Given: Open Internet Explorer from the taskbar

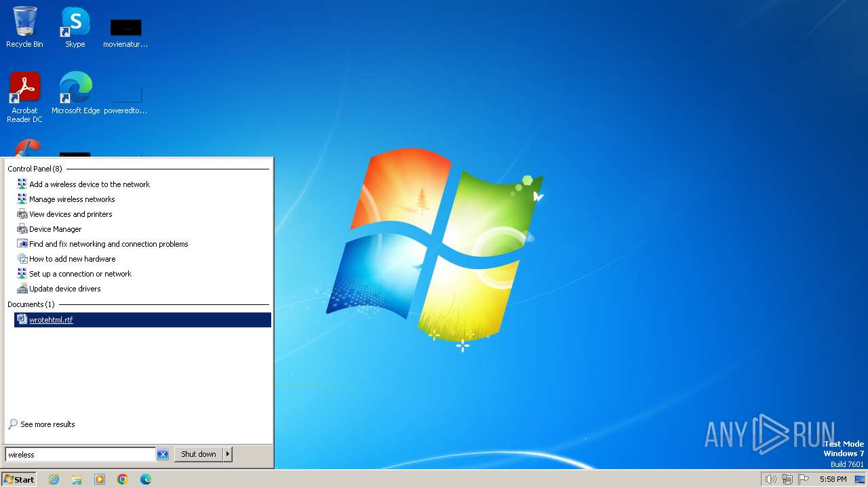Looking at the screenshot, I should coord(54,479).
